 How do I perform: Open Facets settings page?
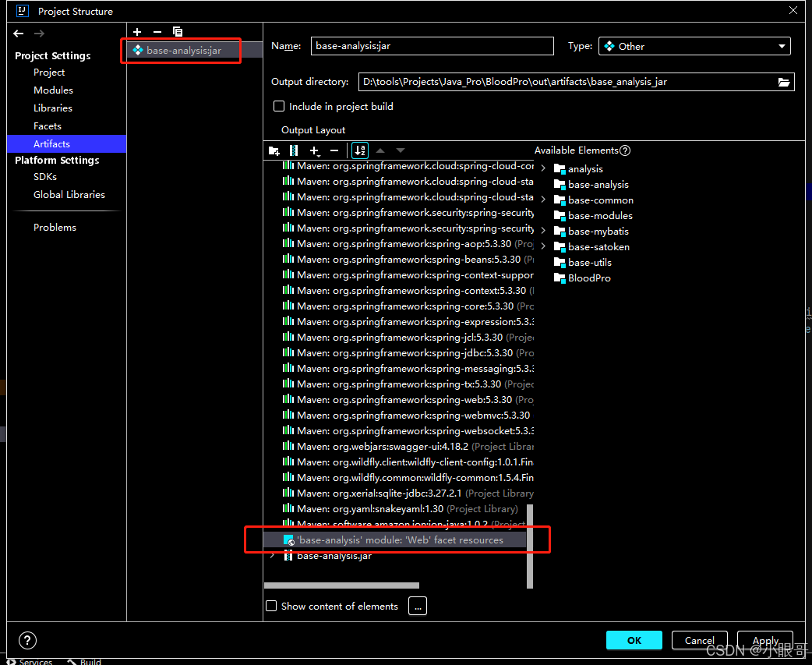tap(47, 126)
